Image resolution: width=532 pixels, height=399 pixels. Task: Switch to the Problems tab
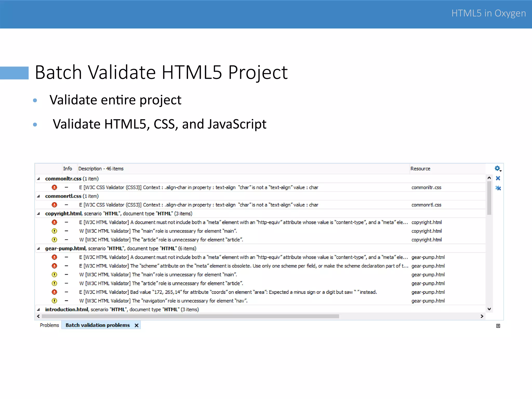click(49, 325)
